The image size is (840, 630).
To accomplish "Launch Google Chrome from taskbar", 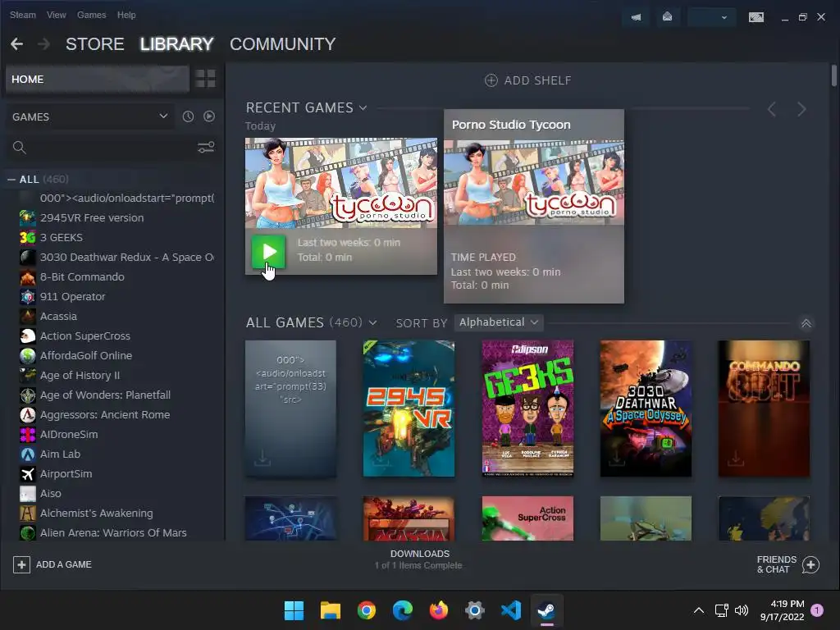I will tap(367, 610).
